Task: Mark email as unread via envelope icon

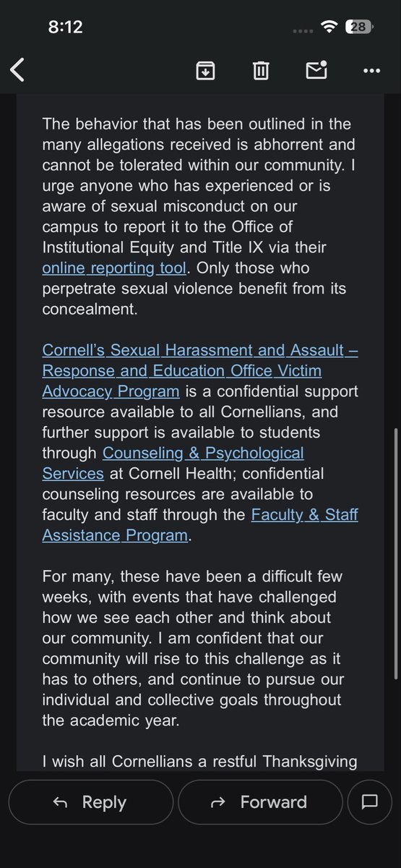Action: 316,69
